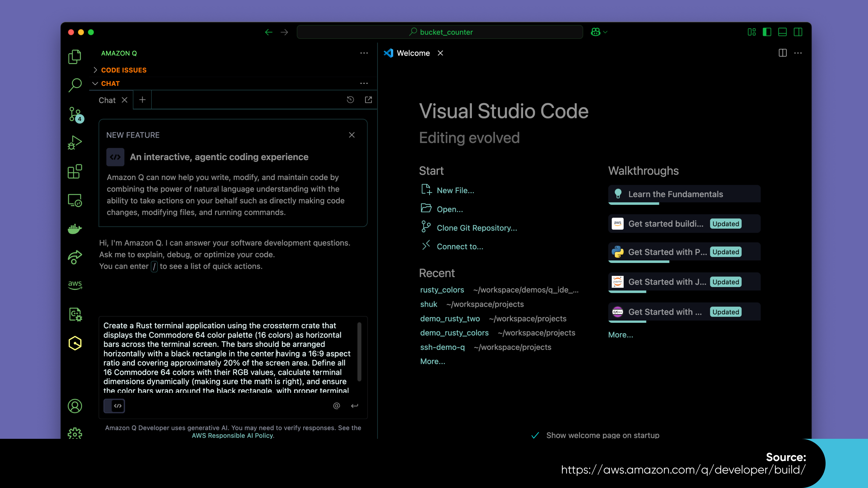Add context with the @ button
This screenshot has height=488, width=868.
point(336,406)
